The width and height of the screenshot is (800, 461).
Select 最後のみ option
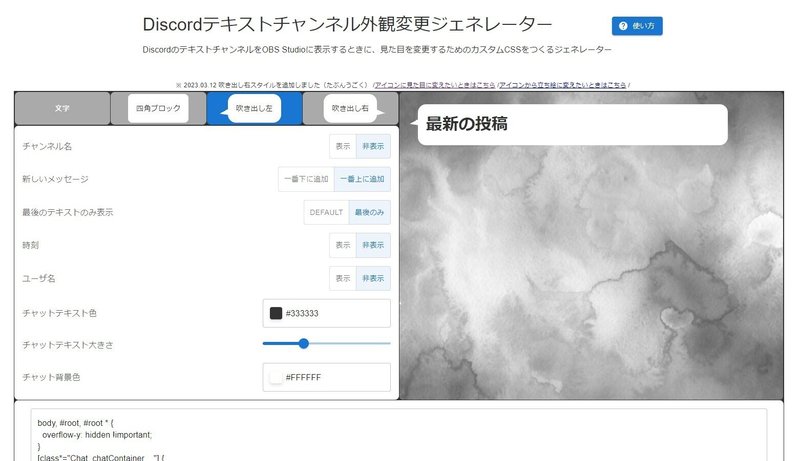tap(369, 212)
